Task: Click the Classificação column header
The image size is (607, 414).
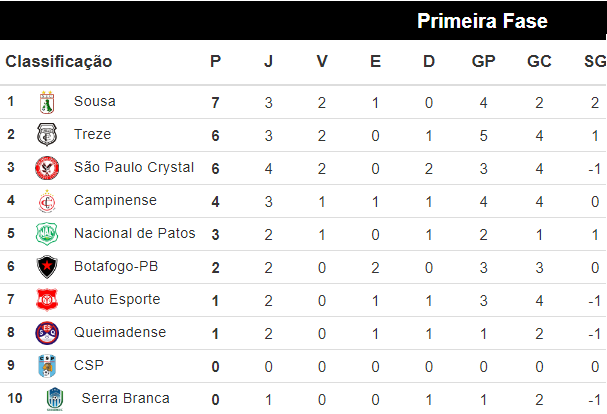Action: click(59, 62)
